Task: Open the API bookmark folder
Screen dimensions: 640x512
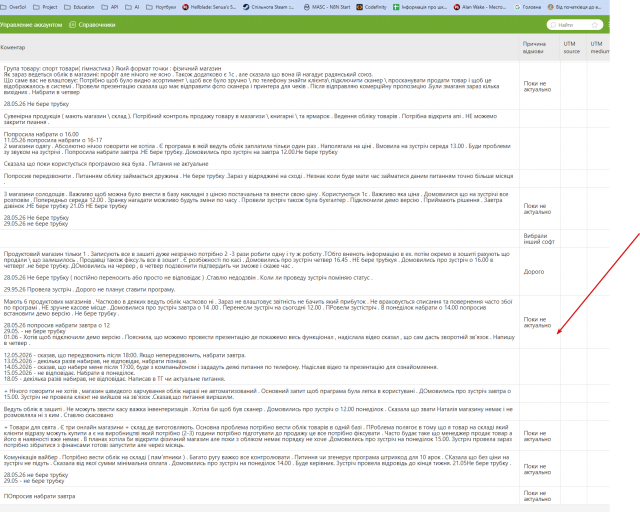Action: click(x=110, y=7)
